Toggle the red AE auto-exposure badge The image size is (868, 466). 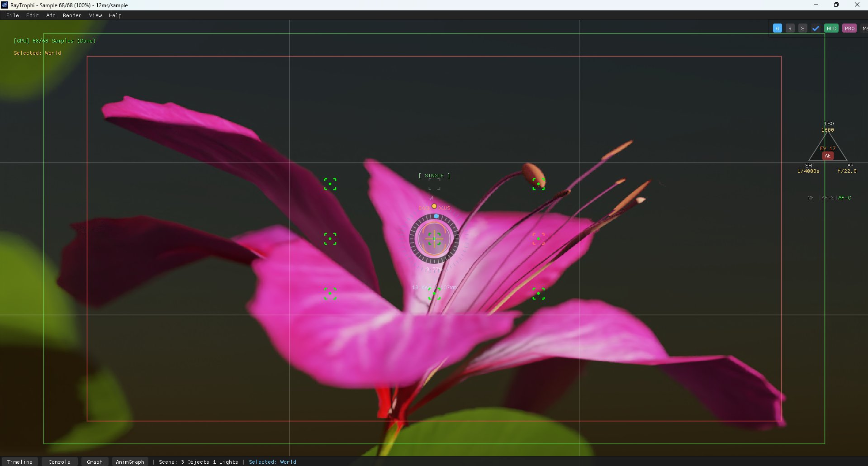click(828, 156)
